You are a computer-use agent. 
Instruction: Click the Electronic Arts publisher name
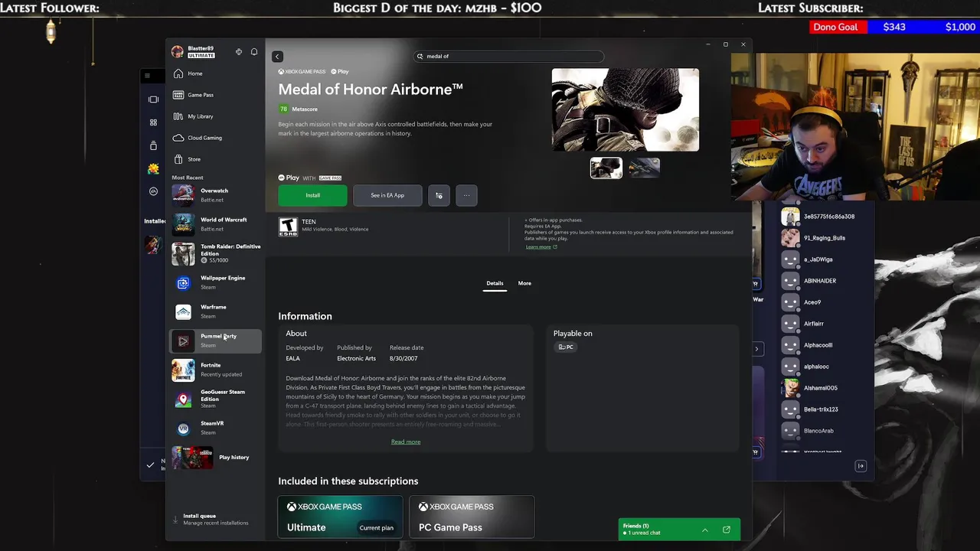coord(356,358)
